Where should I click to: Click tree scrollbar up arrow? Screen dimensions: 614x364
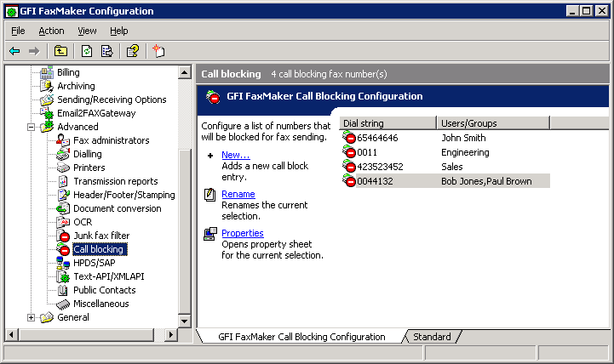pos(185,72)
